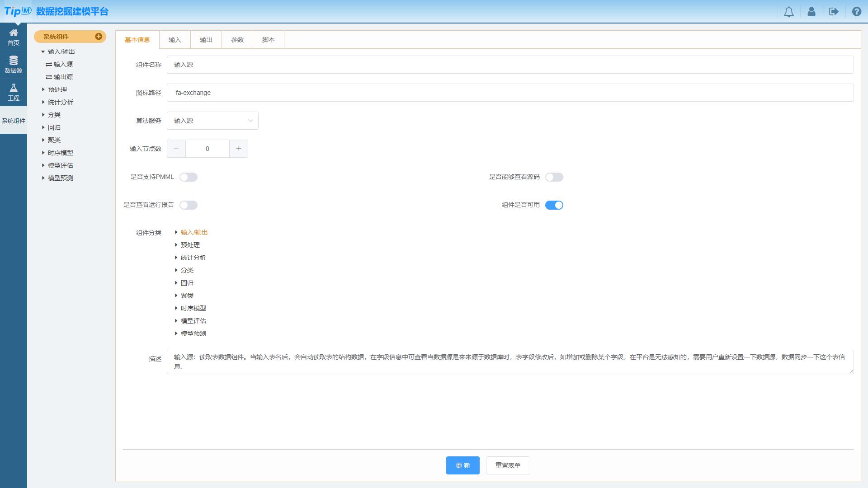868x488 pixels.
Task: Open the user profile icon
Action: (811, 12)
